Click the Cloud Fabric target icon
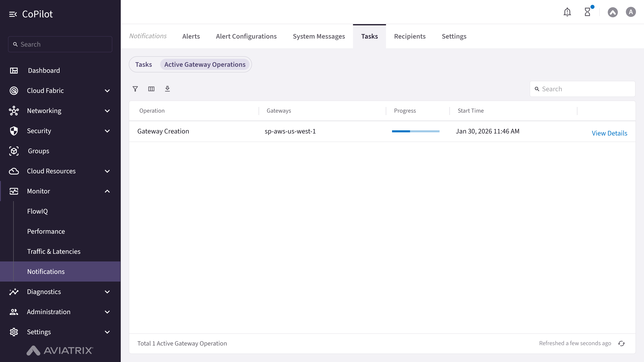This screenshot has height=362, width=644. 14,91
